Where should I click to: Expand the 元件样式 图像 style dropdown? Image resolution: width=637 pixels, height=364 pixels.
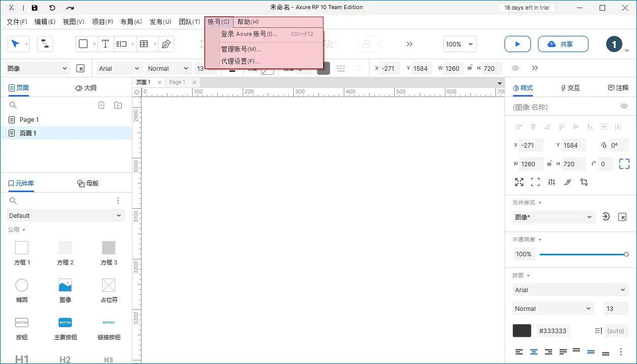pos(554,217)
